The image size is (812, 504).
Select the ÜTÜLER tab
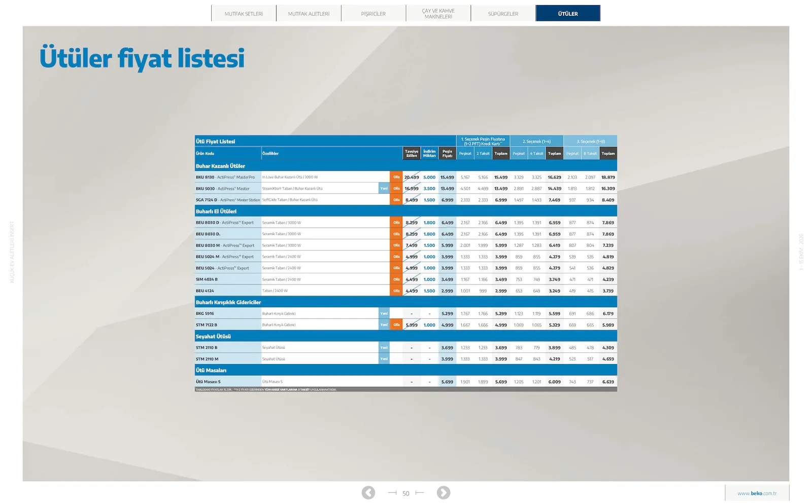568,14
